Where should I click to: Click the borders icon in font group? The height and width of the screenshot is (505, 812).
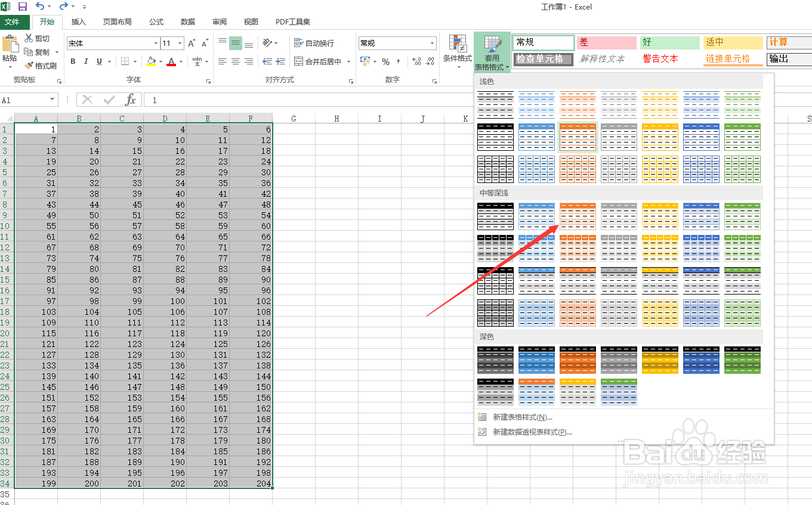(x=125, y=61)
